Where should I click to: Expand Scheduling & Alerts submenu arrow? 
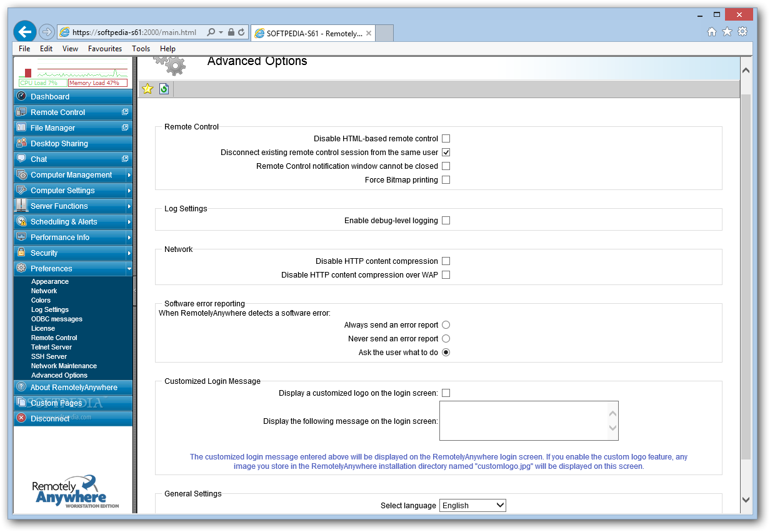pyautogui.click(x=129, y=222)
